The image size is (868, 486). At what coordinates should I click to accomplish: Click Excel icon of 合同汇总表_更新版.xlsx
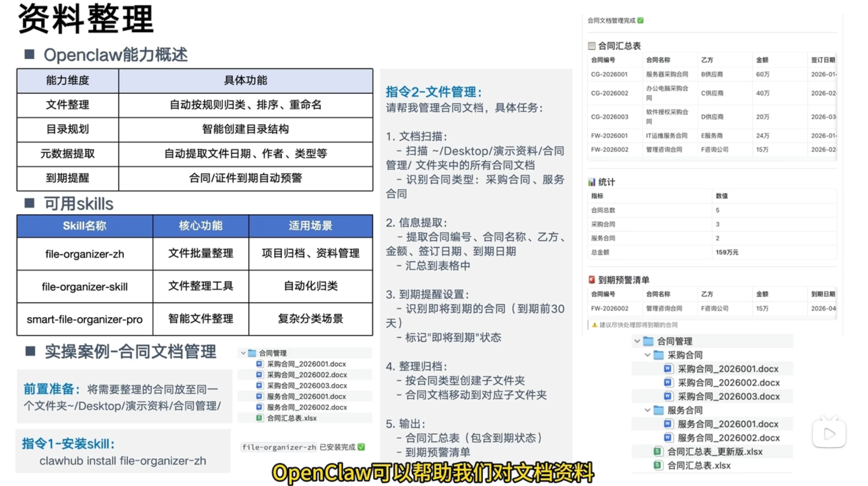[658, 452]
